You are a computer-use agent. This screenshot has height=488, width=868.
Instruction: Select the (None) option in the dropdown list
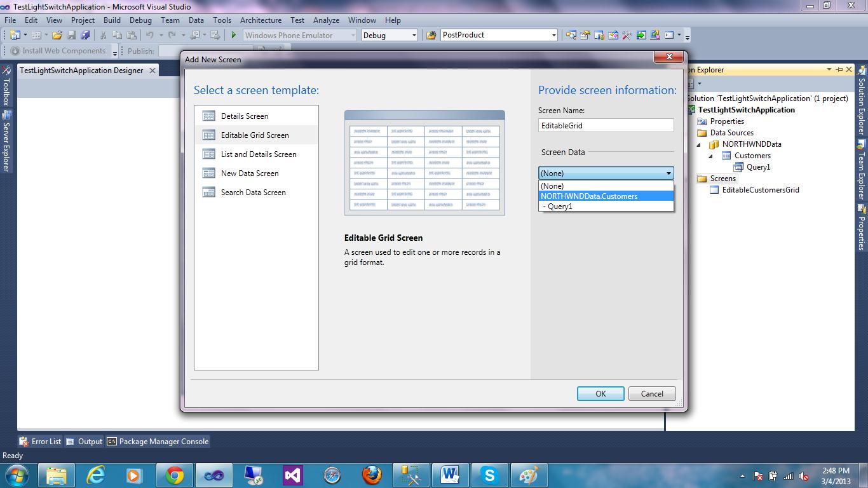(606, 186)
